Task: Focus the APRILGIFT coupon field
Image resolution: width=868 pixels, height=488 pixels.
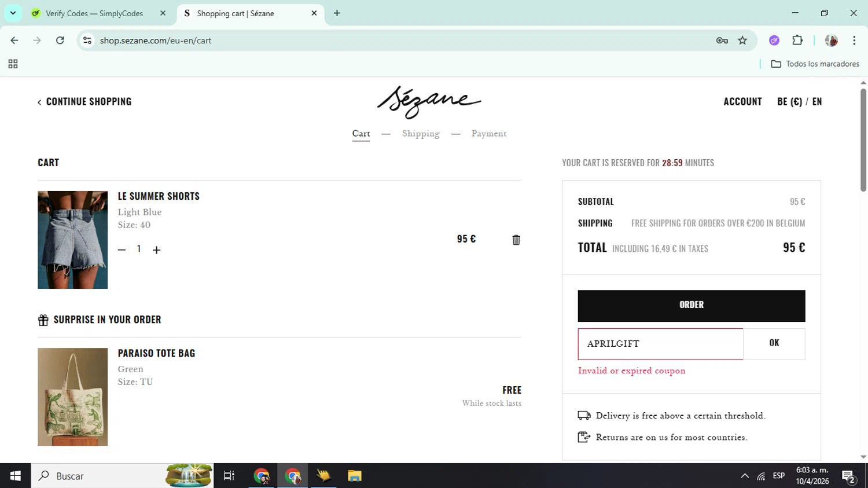Action: (x=660, y=344)
